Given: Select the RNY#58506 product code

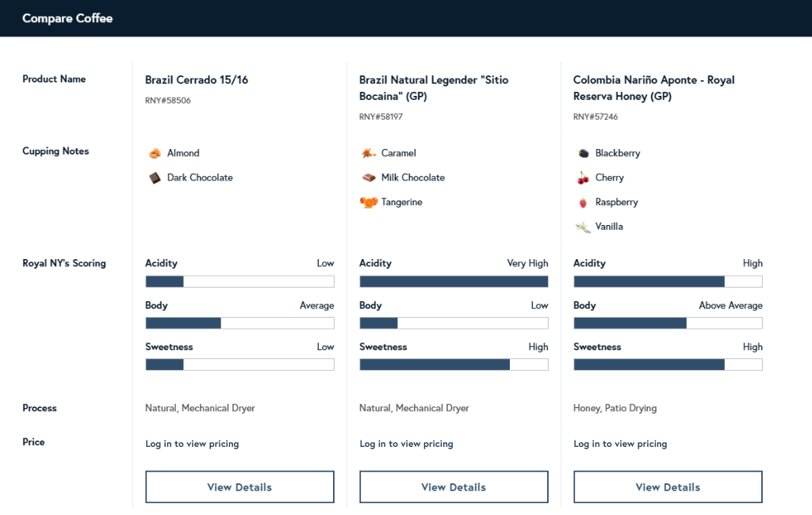Looking at the screenshot, I should click(168, 101).
